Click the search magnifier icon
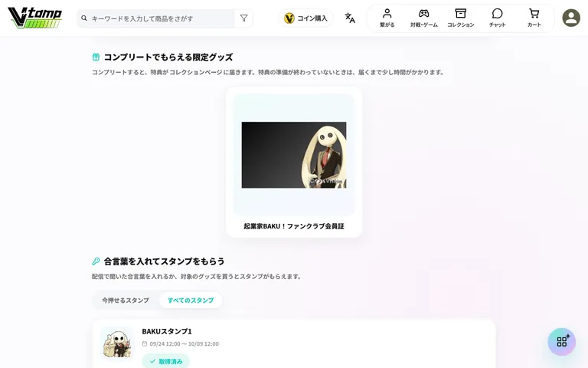The height and width of the screenshot is (368, 588). pyautogui.click(x=84, y=18)
